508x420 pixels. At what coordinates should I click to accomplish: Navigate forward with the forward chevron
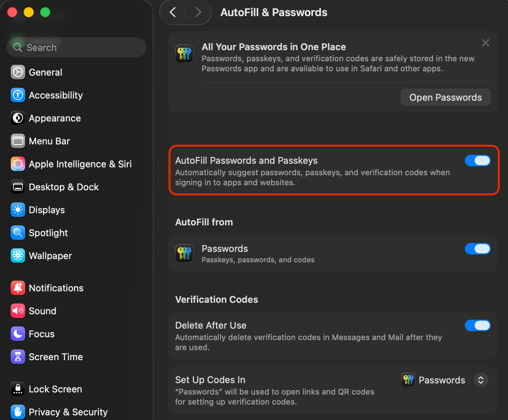coord(198,13)
